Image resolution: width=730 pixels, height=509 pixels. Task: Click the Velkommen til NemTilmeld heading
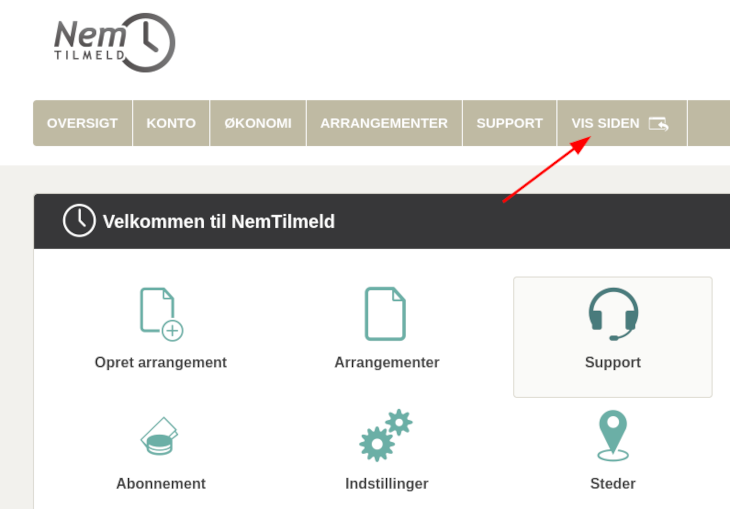(219, 222)
